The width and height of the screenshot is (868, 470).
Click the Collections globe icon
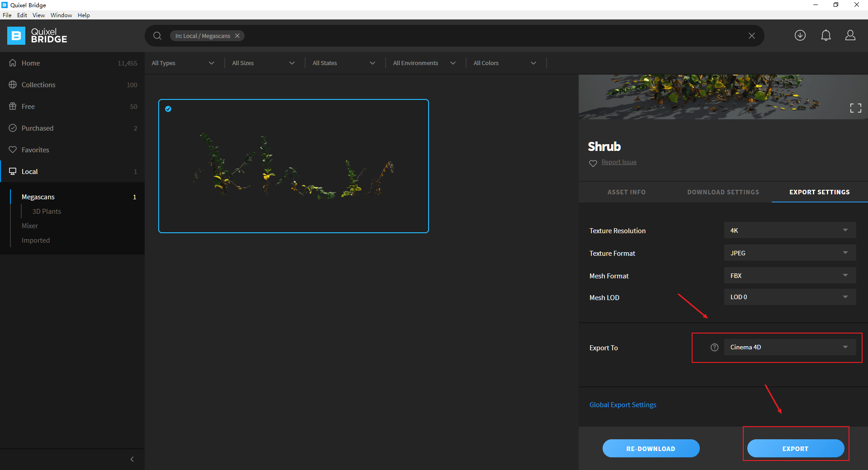[x=13, y=85]
